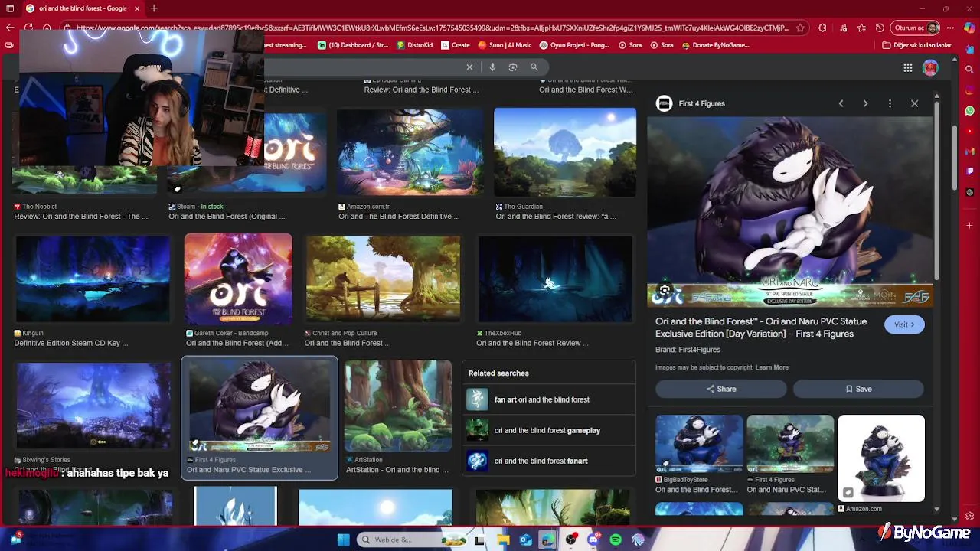The height and width of the screenshot is (551, 980).
Task: Open a new browser tab
Action: coord(154,8)
